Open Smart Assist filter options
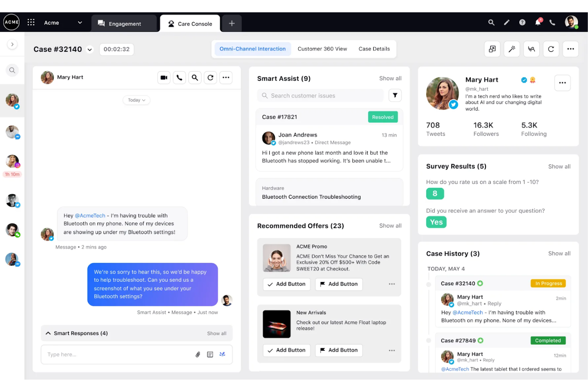Screen dimensions: 588x392 click(x=395, y=95)
